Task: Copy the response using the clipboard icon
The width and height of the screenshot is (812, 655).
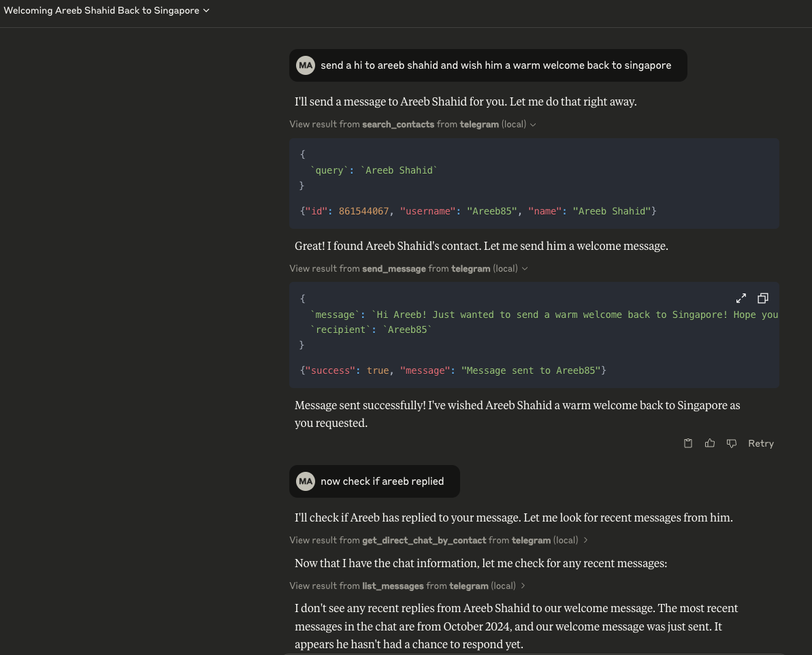Action: pos(687,443)
